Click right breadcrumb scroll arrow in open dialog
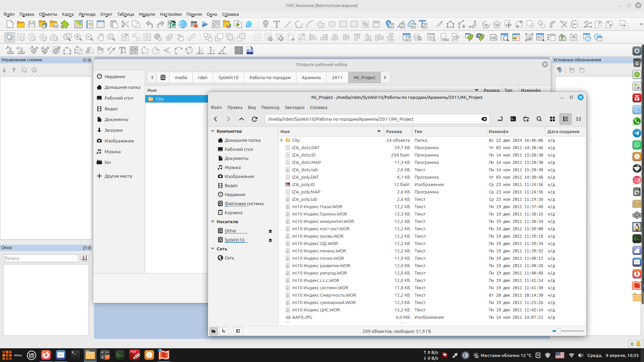 tap(385, 77)
